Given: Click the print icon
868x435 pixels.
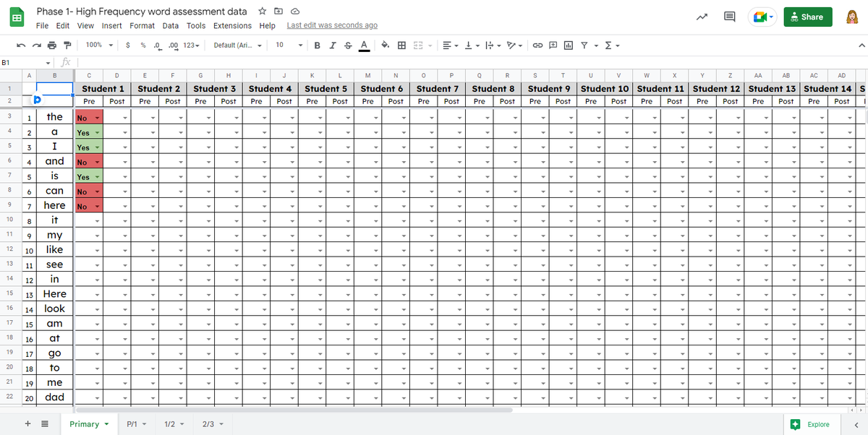Looking at the screenshot, I should pos(54,45).
